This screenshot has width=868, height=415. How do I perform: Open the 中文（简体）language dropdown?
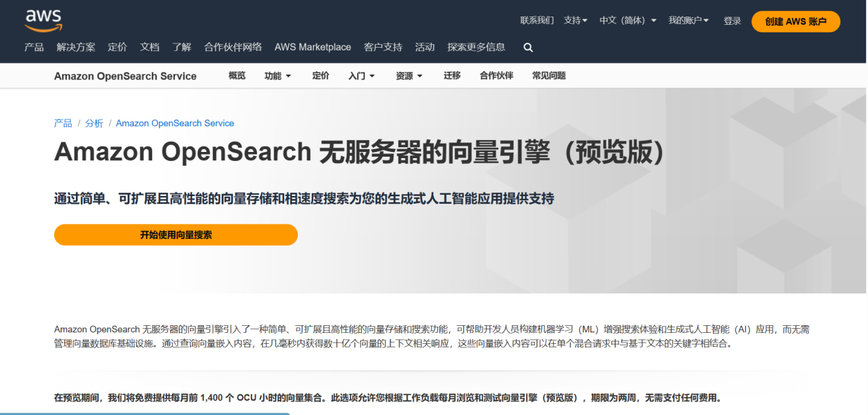pos(628,21)
